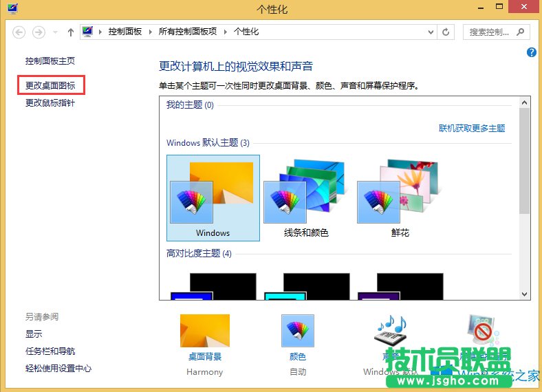
Task: Open the address bar history dropdown
Action: [431, 32]
